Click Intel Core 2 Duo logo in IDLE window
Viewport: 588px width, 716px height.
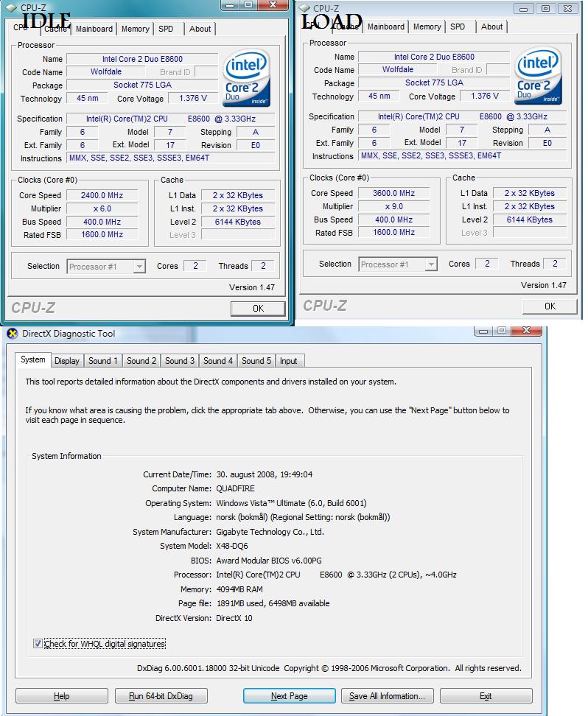click(x=247, y=79)
